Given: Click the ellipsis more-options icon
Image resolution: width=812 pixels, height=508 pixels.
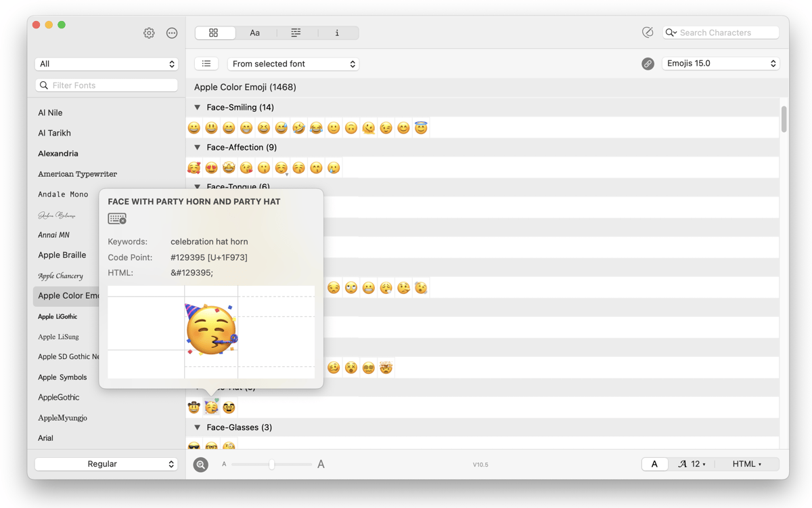Looking at the screenshot, I should [172, 33].
